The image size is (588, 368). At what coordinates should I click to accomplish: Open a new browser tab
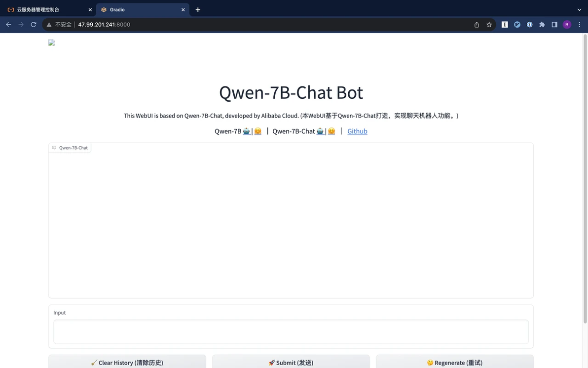198,10
